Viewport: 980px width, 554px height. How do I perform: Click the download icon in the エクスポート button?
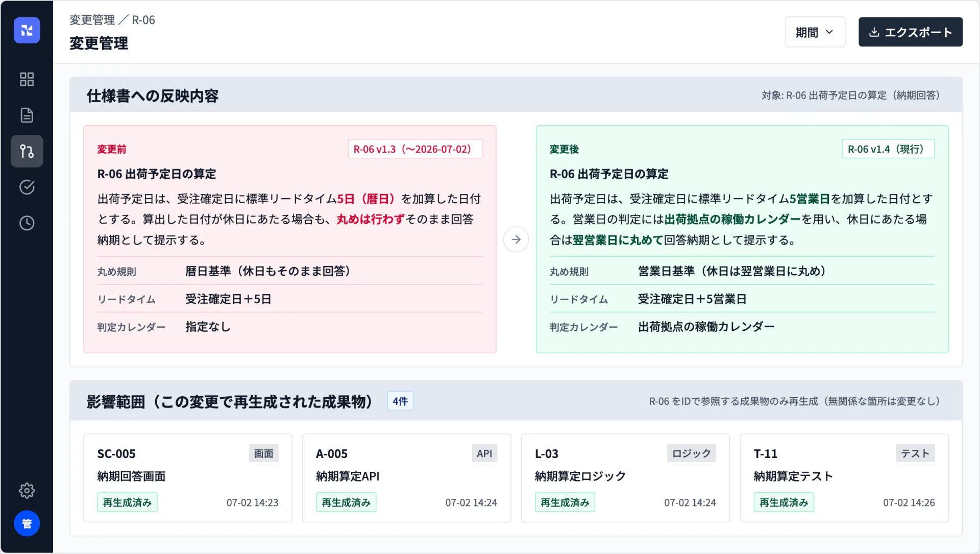click(874, 32)
